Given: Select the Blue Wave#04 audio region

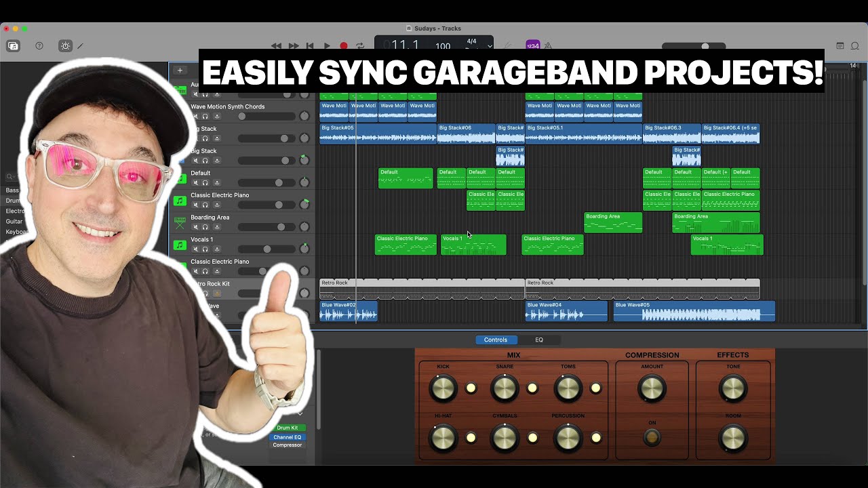Looking at the screenshot, I should 567,311.
